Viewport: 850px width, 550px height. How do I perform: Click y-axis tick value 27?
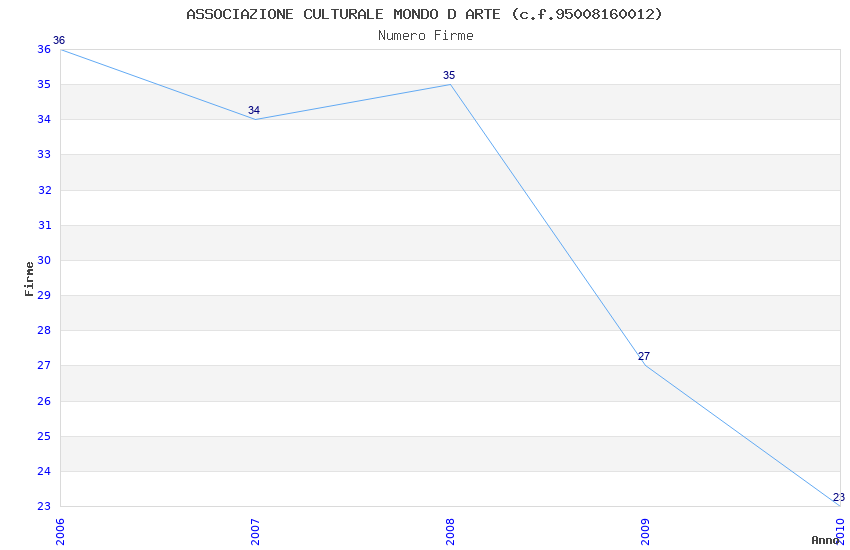tap(44, 365)
